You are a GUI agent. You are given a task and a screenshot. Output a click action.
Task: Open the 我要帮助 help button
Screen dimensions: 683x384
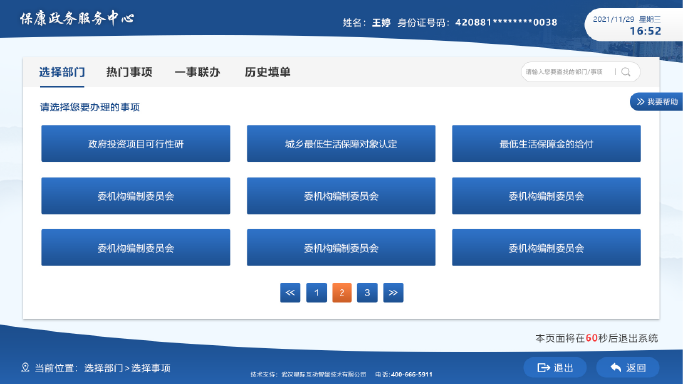(656, 102)
